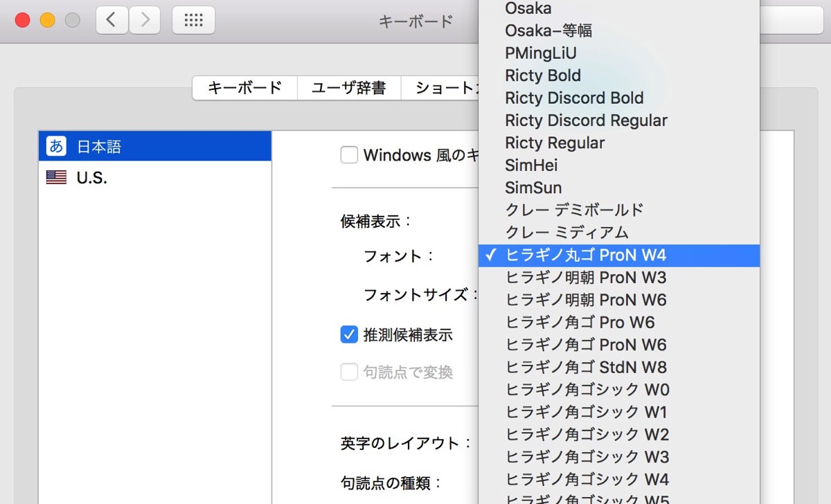
Task: Select PMingLiU font
Action: tap(619, 53)
